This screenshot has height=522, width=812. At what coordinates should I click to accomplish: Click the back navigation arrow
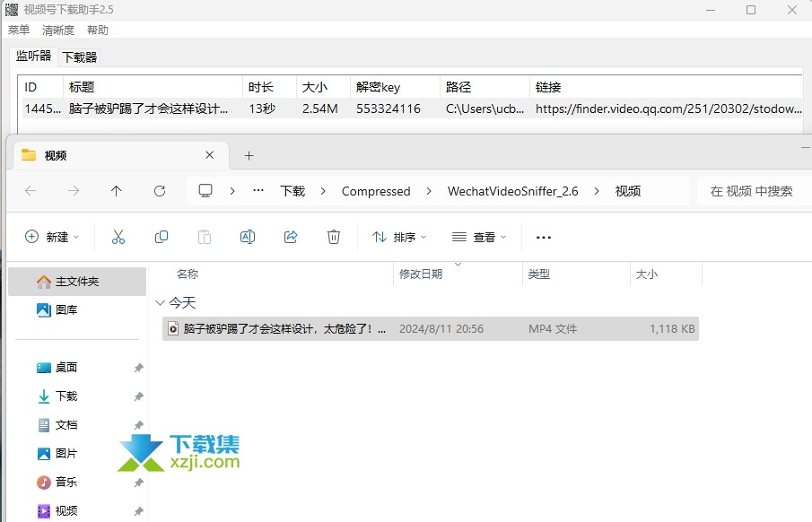(31, 190)
